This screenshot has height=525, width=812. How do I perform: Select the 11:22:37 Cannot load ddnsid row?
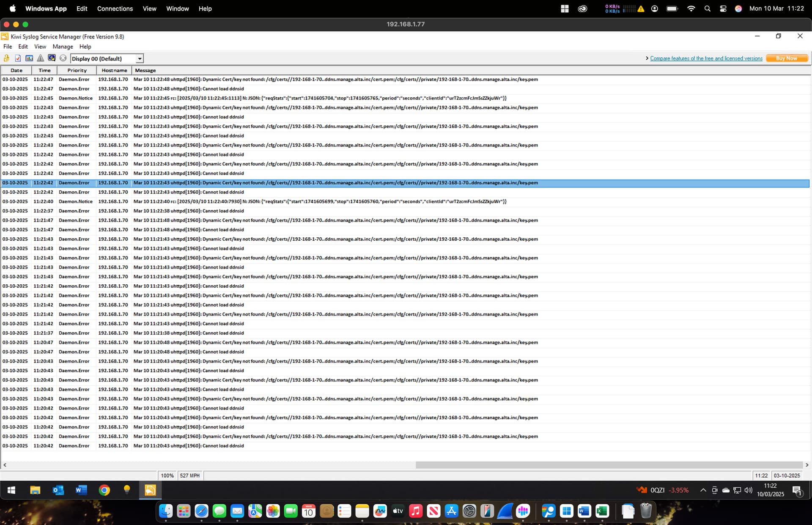click(405, 211)
